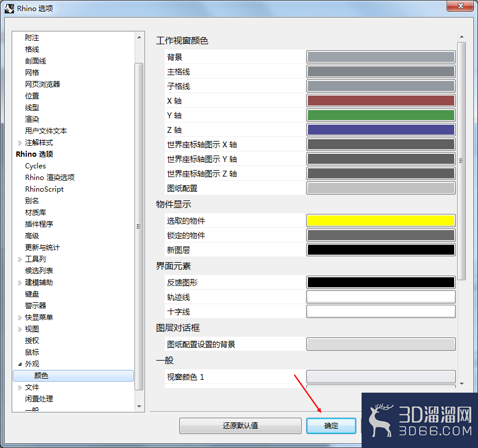The height and width of the screenshot is (448, 478).
Task: Select 网页浏览器 in the tree
Action: (x=43, y=84)
